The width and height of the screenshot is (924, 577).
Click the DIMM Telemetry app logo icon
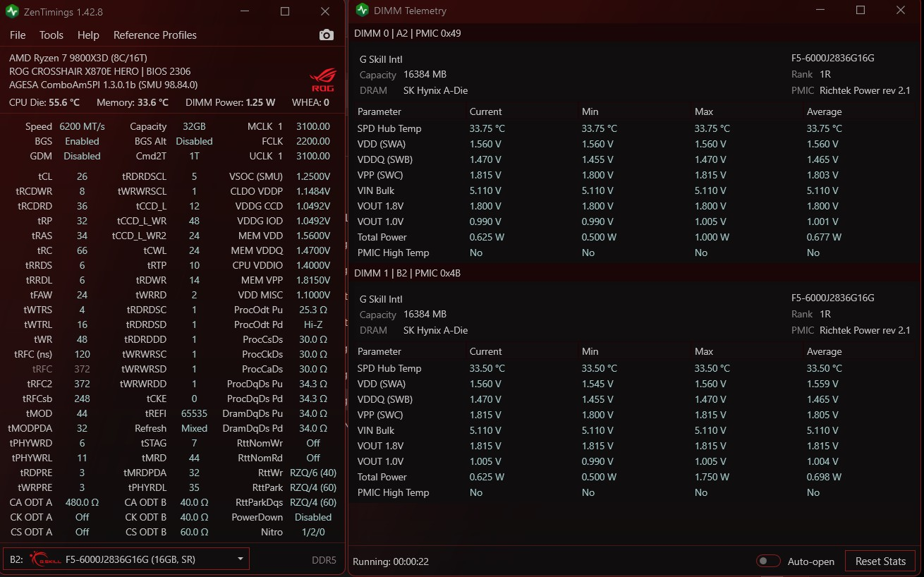click(362, 10)
